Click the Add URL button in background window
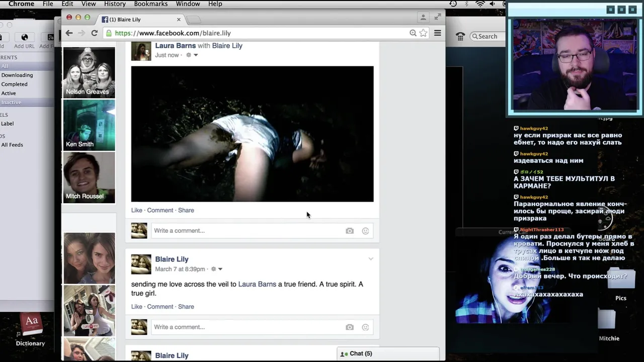The width and height of the screenshot is (644, 362). 24,41
